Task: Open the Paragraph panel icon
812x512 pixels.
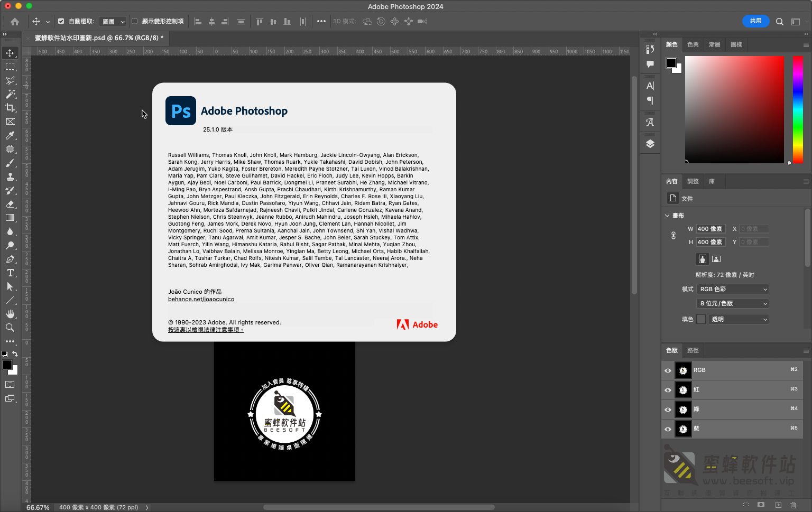Action: coord(650,100)
